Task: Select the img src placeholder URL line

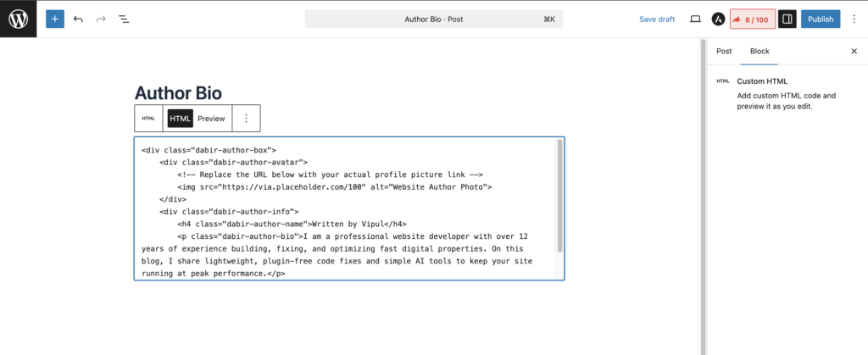Action: click(x=335, y=187)
